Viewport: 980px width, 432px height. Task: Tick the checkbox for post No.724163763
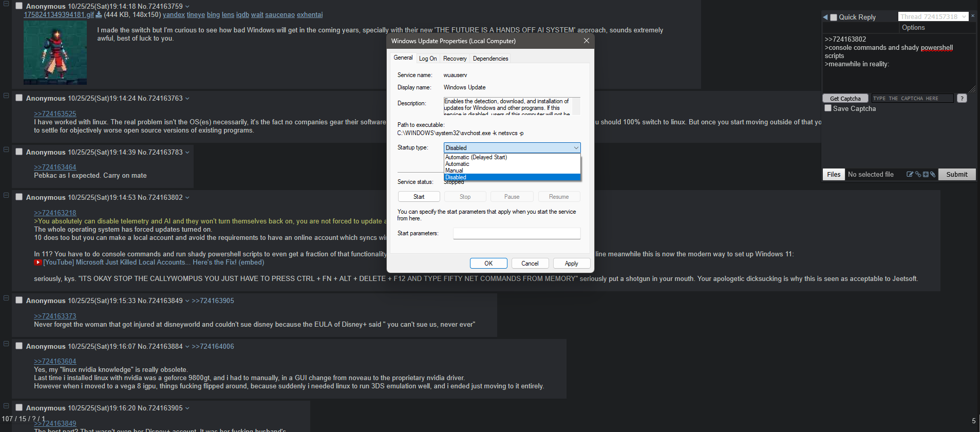(19, 98)
